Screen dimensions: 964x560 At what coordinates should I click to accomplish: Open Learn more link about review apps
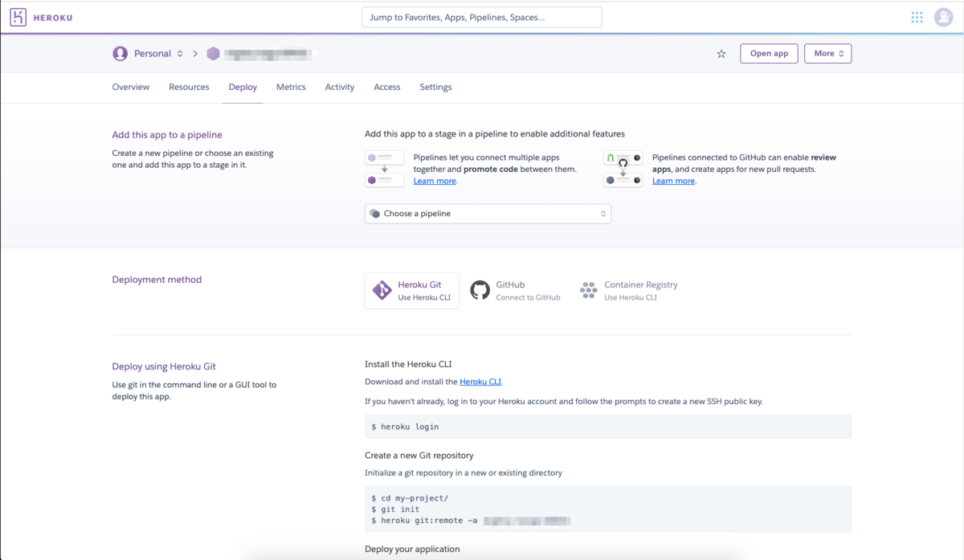[x=673, y=181]
